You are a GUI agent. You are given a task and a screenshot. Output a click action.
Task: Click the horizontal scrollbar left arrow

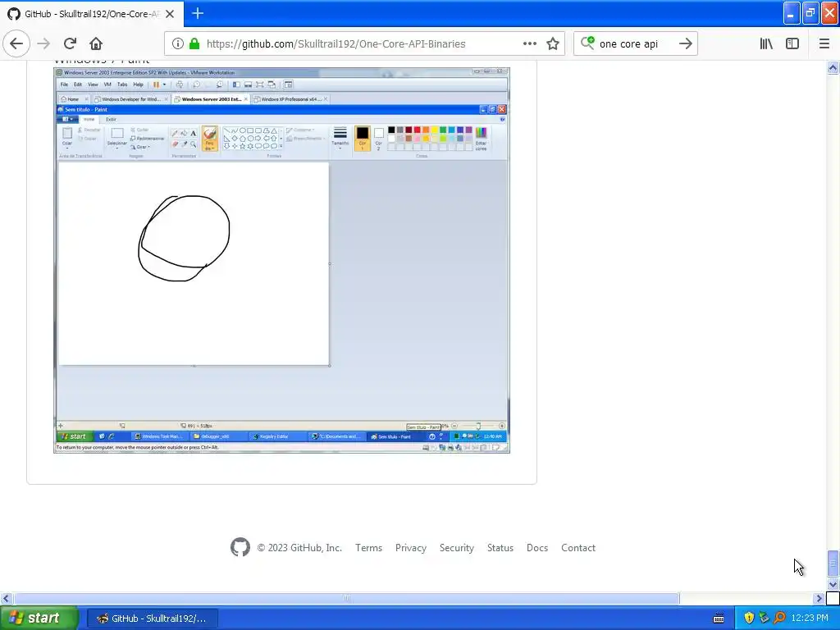coord(6,598)
